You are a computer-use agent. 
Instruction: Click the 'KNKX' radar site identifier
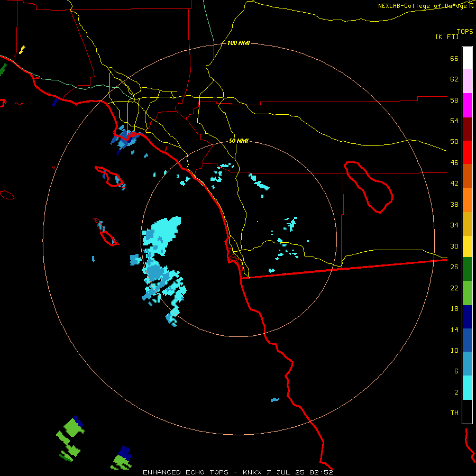[253, 472]
